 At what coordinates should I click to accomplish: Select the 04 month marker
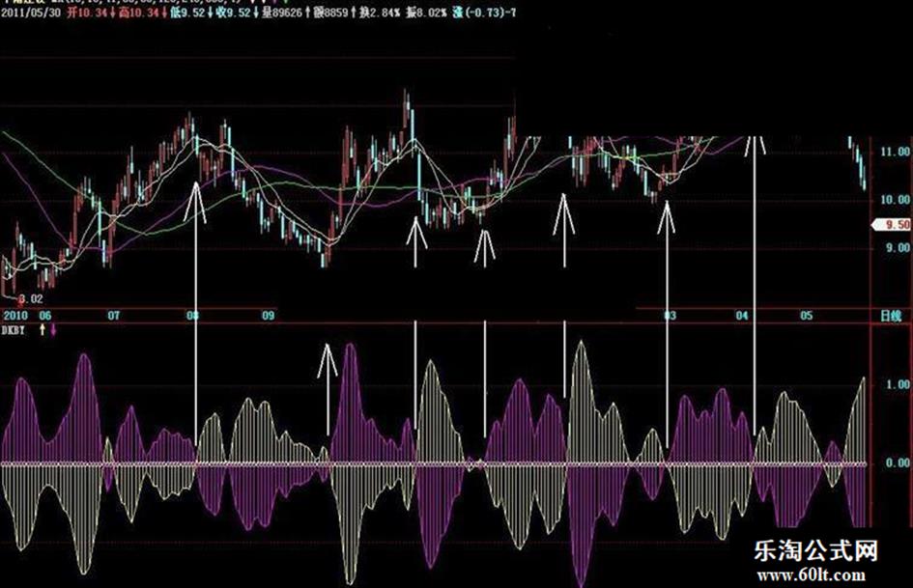(x=742, y=316)
